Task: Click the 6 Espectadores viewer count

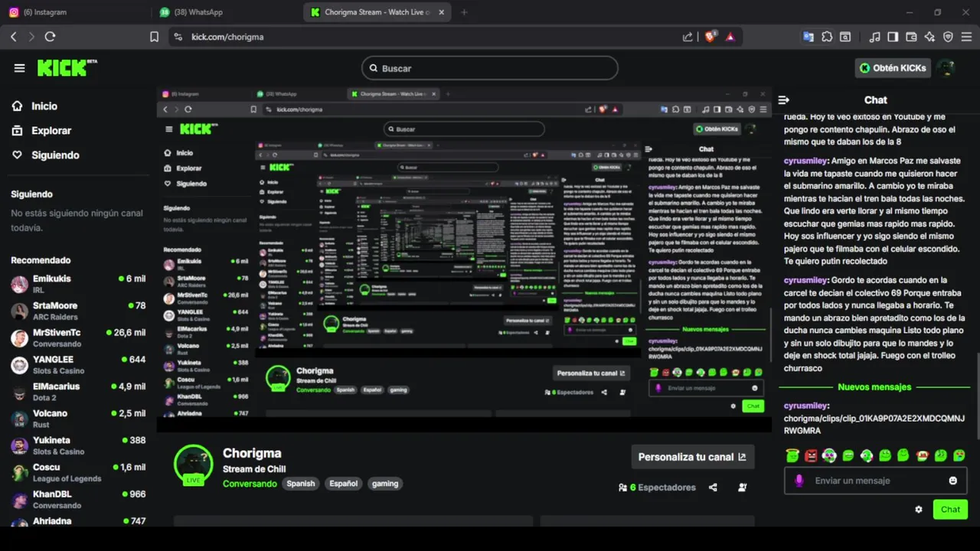Action: click(x=657, y=487)
